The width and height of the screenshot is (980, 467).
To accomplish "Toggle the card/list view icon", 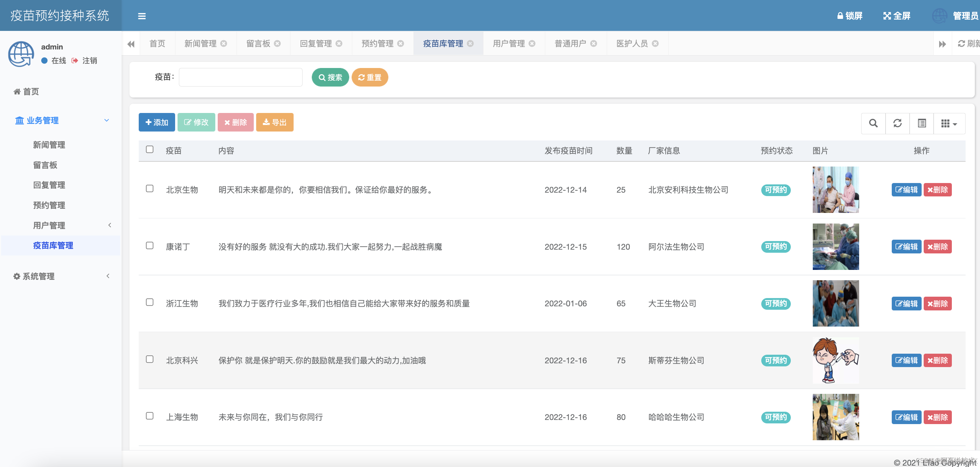I will (x=921, y=123).
